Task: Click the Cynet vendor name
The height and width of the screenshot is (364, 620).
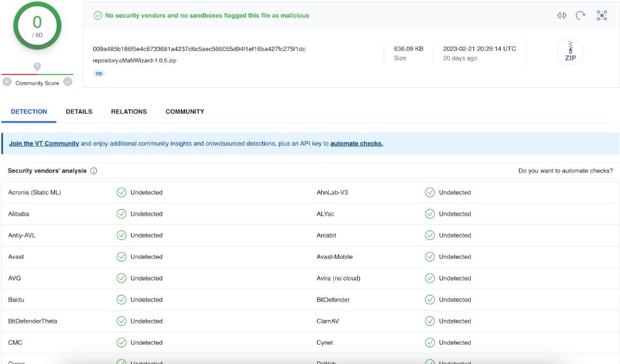Action: click(325, 342)
